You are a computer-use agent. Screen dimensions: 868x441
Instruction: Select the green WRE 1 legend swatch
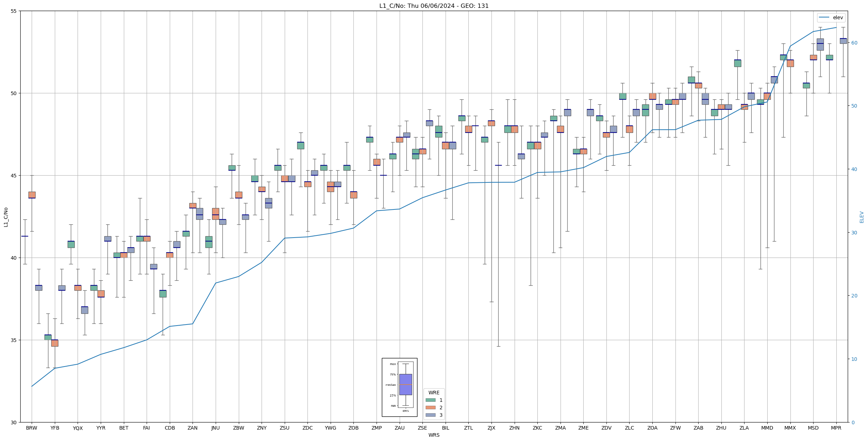pyautogui.click(x=430, y=400)
